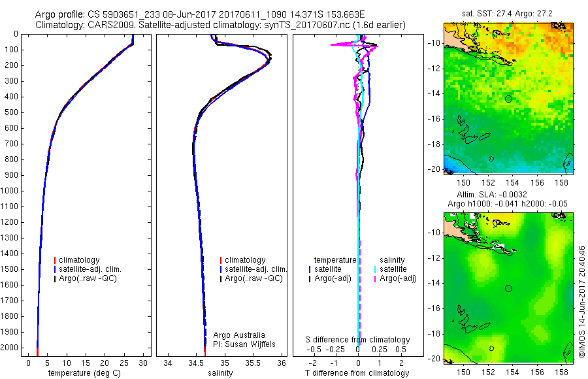Click black Argo(..raw -QC) marker in temperature legend

point(55,279)
